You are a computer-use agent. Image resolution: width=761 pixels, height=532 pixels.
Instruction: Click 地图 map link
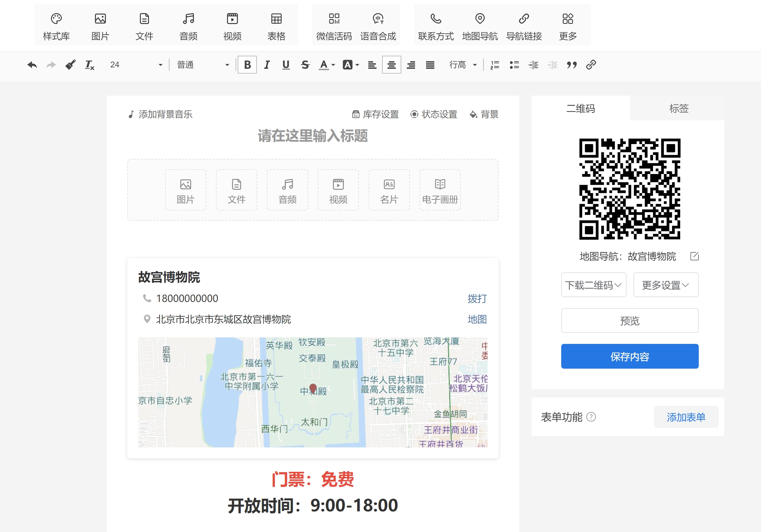(477, 319)
